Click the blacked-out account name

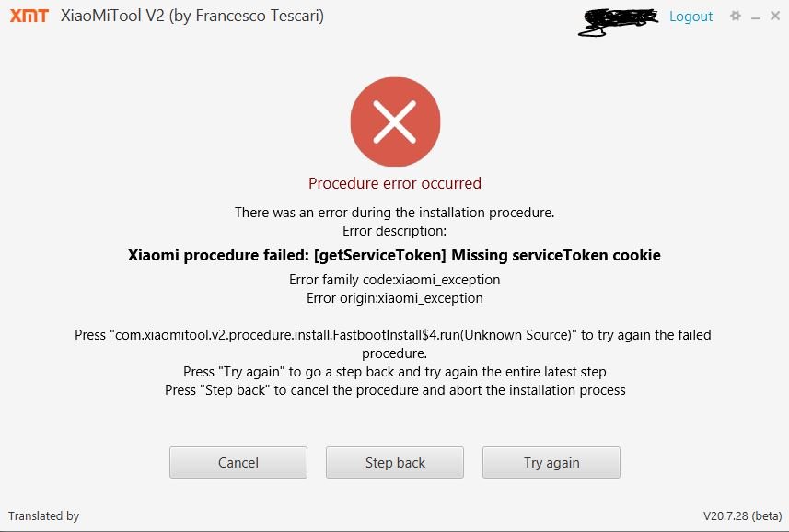click(x=619, y=21)
